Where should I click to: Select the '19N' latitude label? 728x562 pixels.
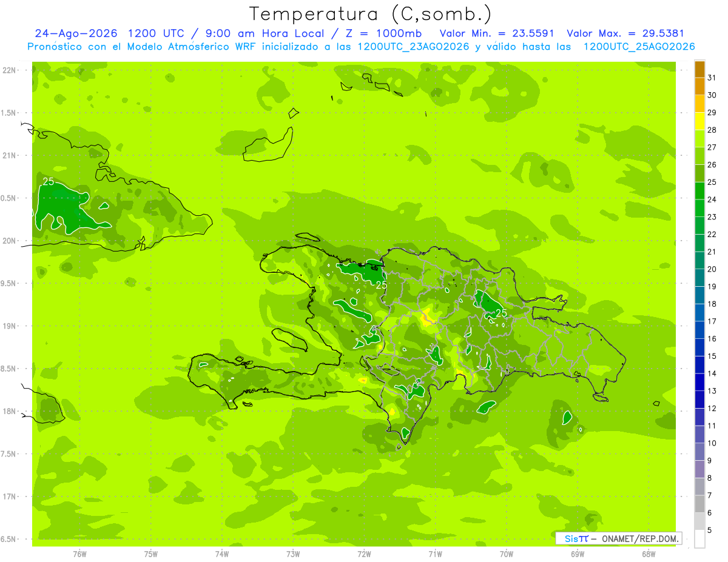(x=10, y=326)
